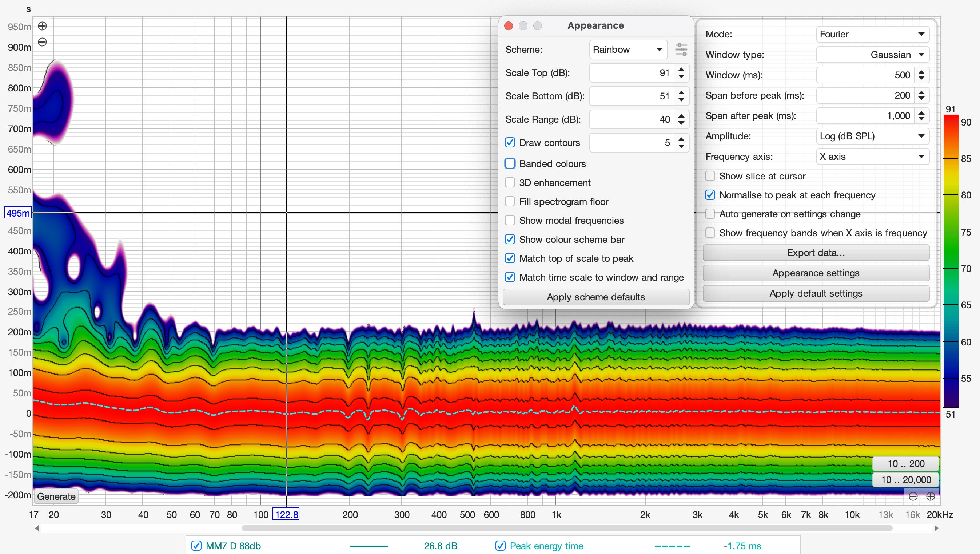Tick the Show modal frequencies checkbox

point(510,221)
